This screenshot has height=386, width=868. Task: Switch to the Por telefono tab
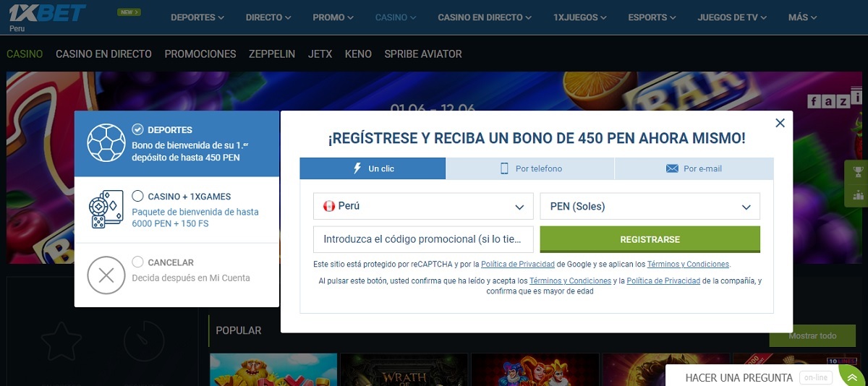click(x=530, y=168)
